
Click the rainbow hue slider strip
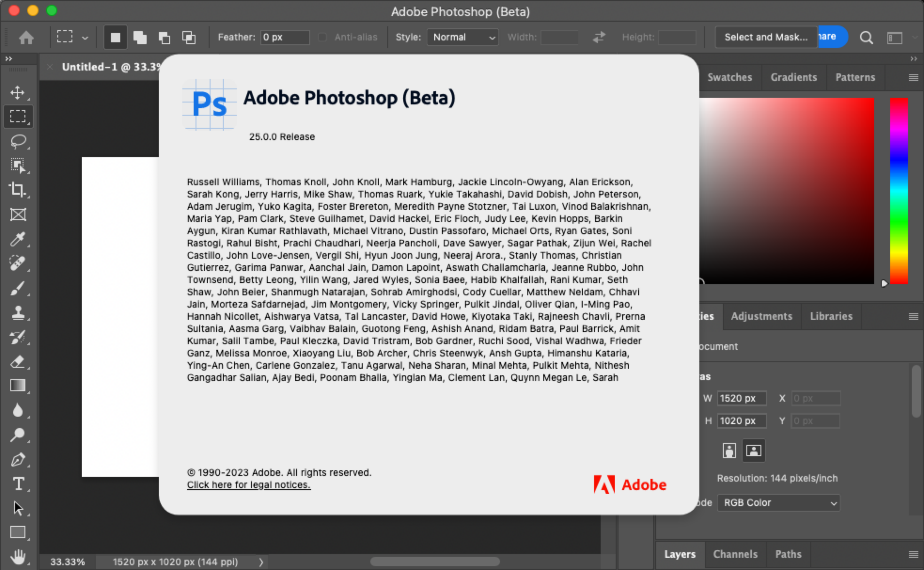[899, 190]
